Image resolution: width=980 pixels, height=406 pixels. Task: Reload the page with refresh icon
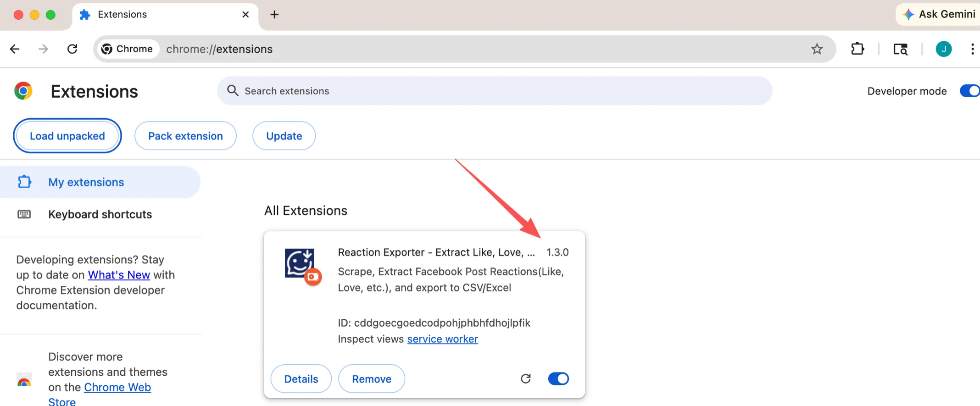point(72,49)
